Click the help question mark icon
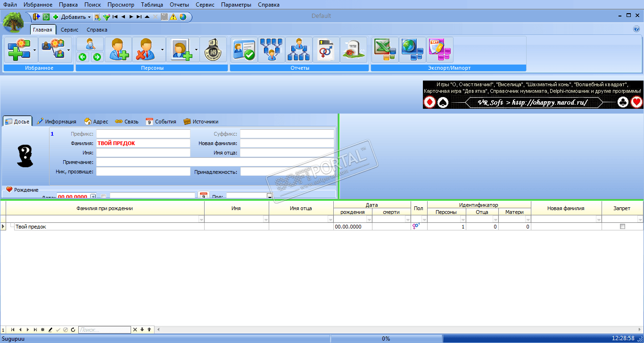Screen dimensions: 644x343 click(636, 29)
